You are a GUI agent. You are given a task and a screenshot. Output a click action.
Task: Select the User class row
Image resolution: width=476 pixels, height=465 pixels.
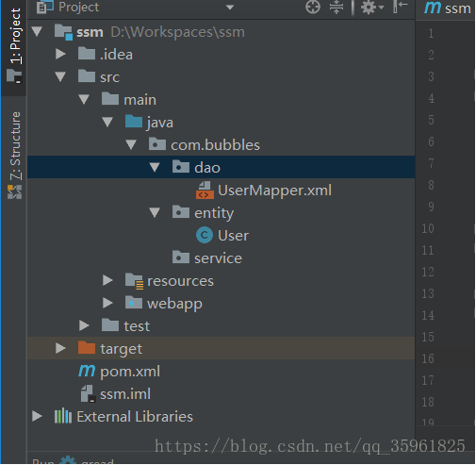(x=222, y=236)
